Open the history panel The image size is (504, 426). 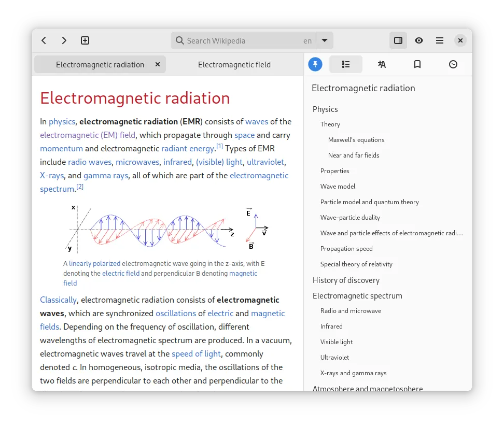[x=453, y=64]
